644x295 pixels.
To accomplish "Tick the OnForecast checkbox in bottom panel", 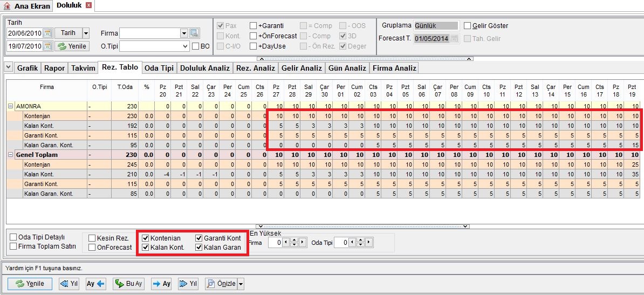I will (92, 248).
